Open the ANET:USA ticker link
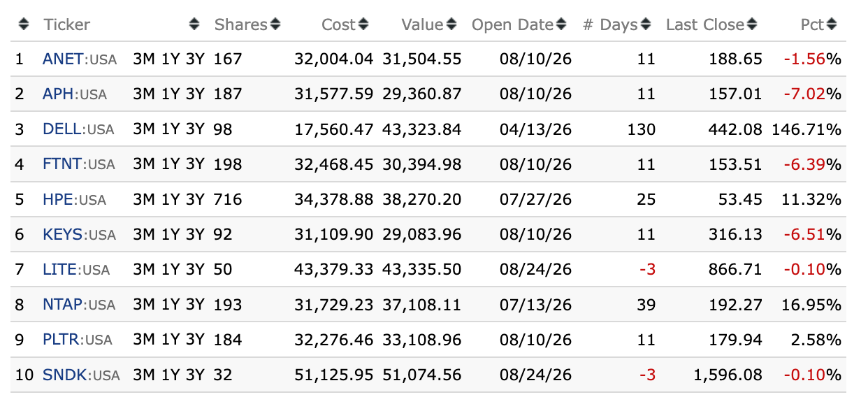This screenshot has height=411, width=868. [x=80, y=59]
